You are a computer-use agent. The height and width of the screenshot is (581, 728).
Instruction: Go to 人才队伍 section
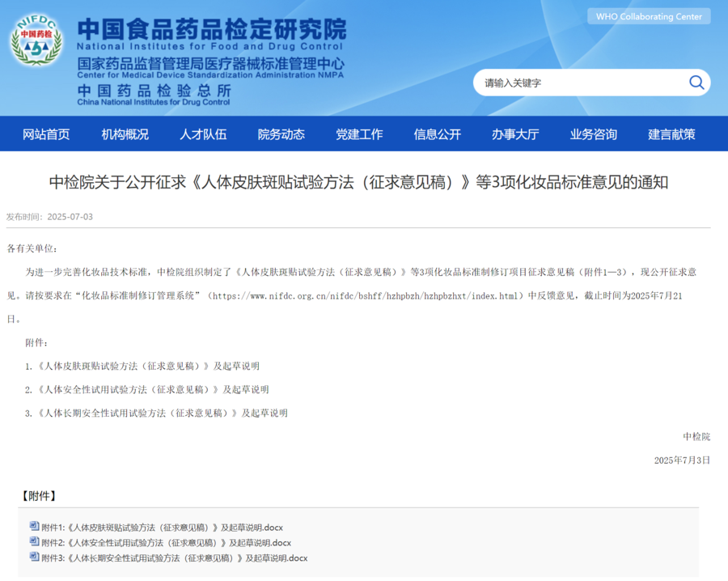click(x=203, y=134)
